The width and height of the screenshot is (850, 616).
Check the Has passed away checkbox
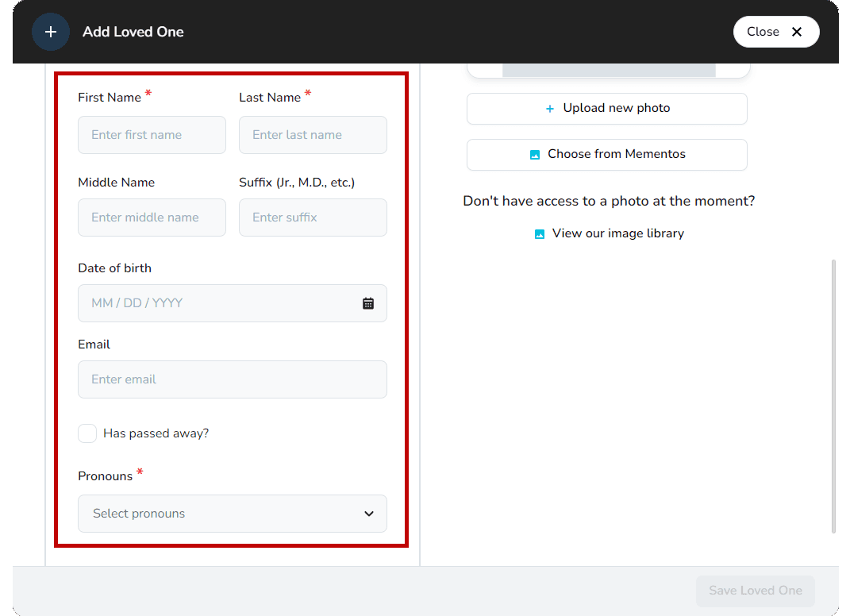coord(87,433)
